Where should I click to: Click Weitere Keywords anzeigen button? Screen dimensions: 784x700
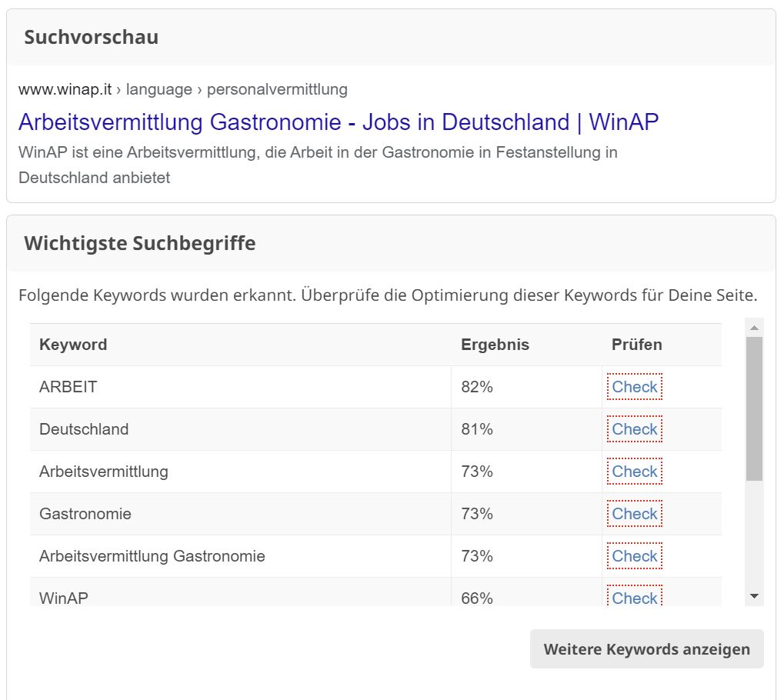pos(646,649)
